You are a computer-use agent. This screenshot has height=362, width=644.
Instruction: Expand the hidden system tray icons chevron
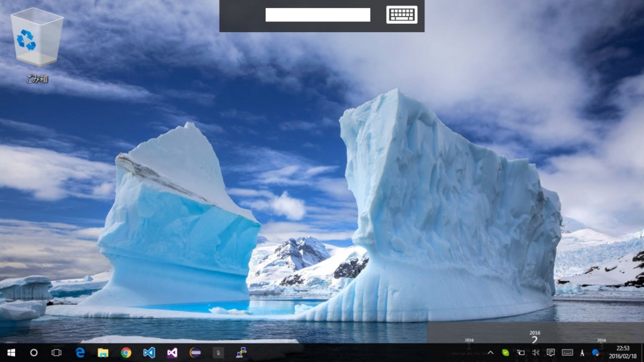tap(491, 353)
